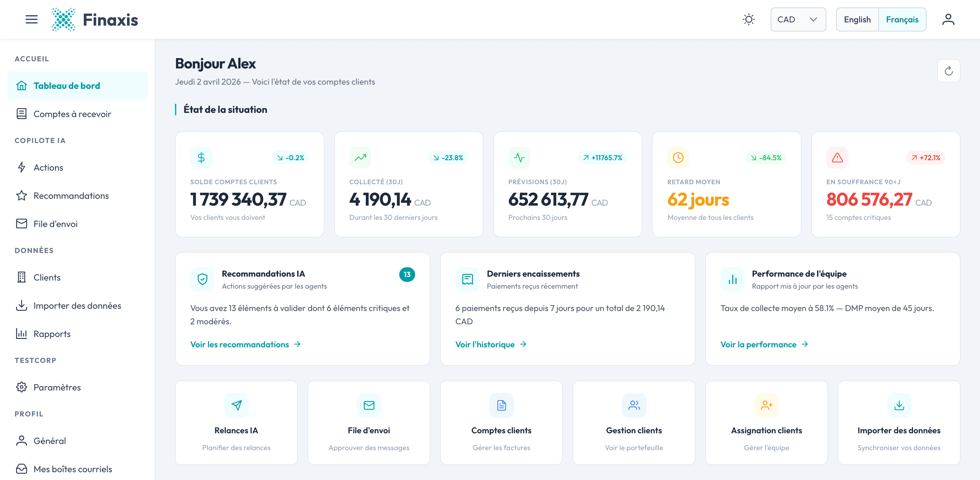
Task: Click the Performance de l'équipe title
Action: [x=799, y=274]
